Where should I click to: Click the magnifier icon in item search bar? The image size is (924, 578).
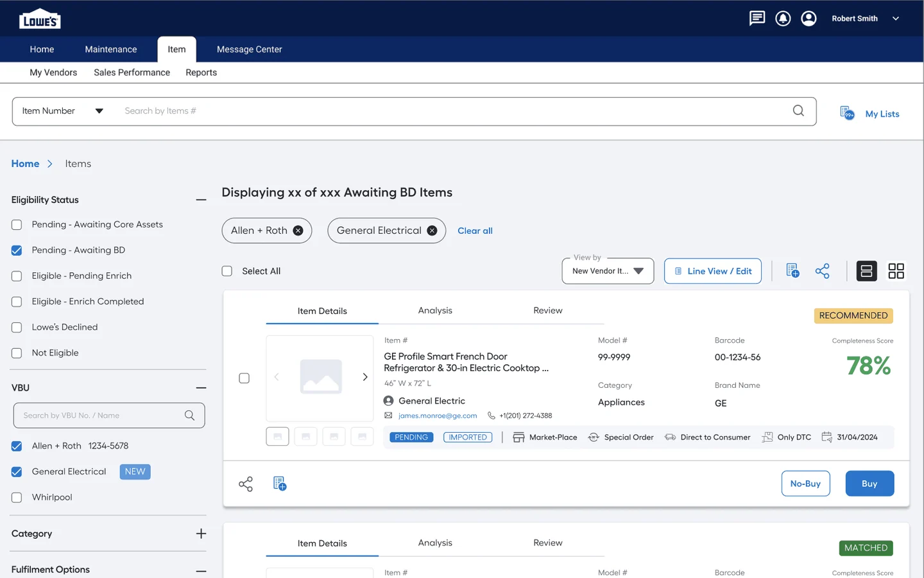[x=798, y=110]
